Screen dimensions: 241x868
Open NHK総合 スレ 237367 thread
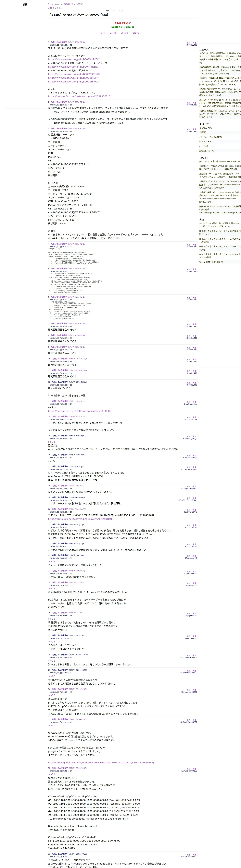220,248
